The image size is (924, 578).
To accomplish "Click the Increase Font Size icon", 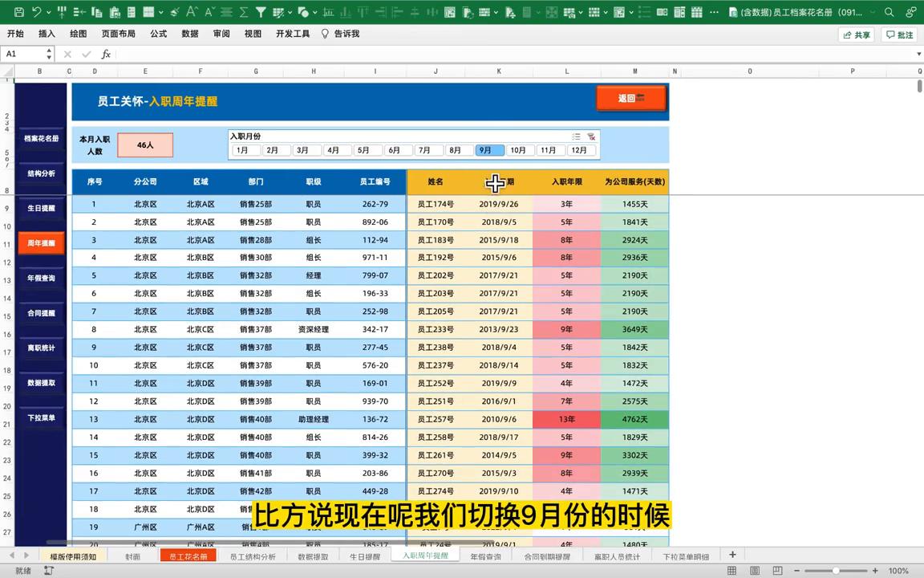I will 191,12.
